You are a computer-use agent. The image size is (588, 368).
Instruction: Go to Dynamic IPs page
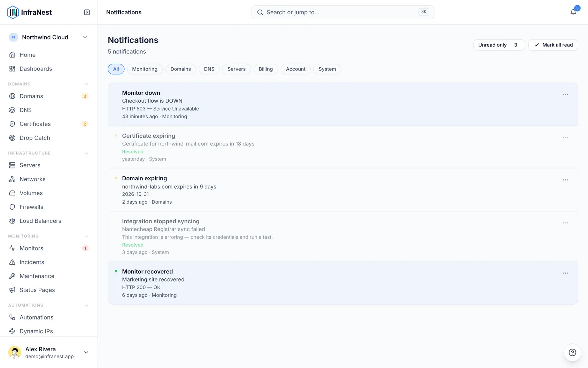click(x=49, y=331)
